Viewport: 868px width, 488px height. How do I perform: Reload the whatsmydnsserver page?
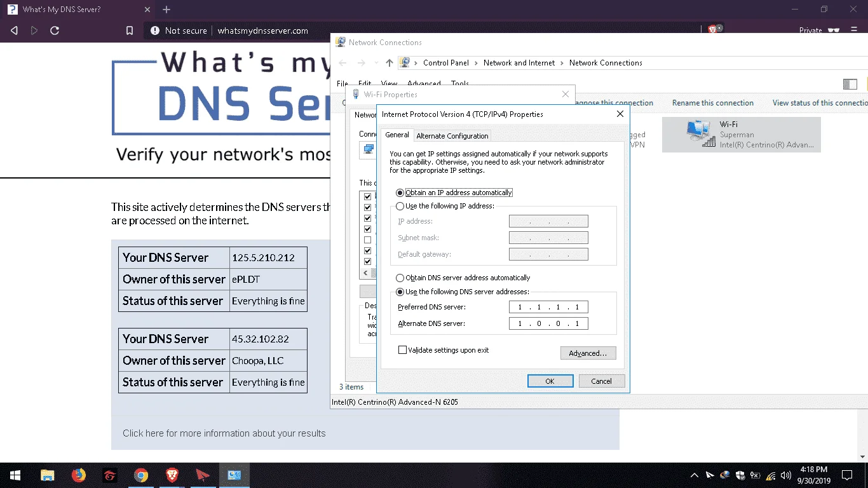55,30
